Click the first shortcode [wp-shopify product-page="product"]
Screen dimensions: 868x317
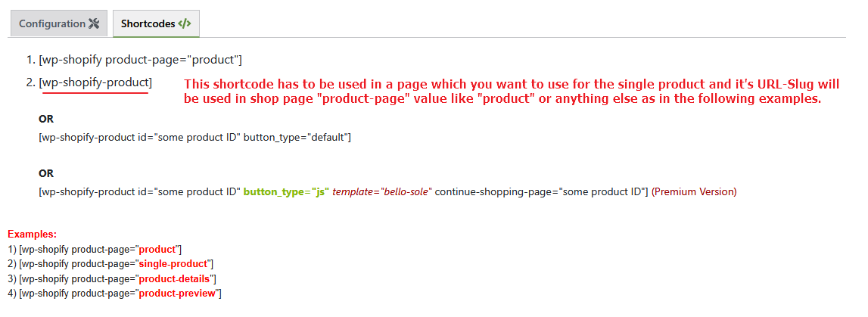[x=140, y=59]
